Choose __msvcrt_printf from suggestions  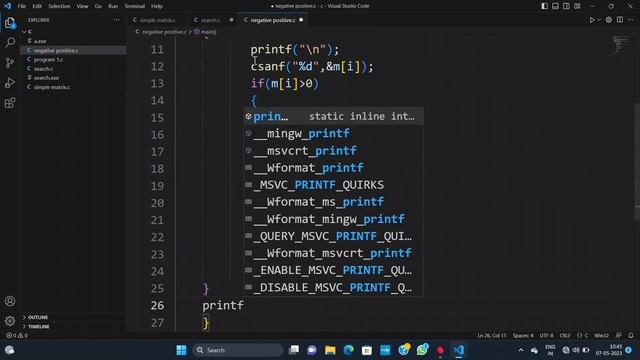[x=333, y=151]
